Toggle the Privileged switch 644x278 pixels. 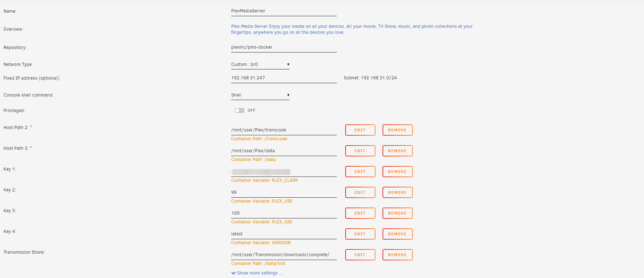pos(239,110)
